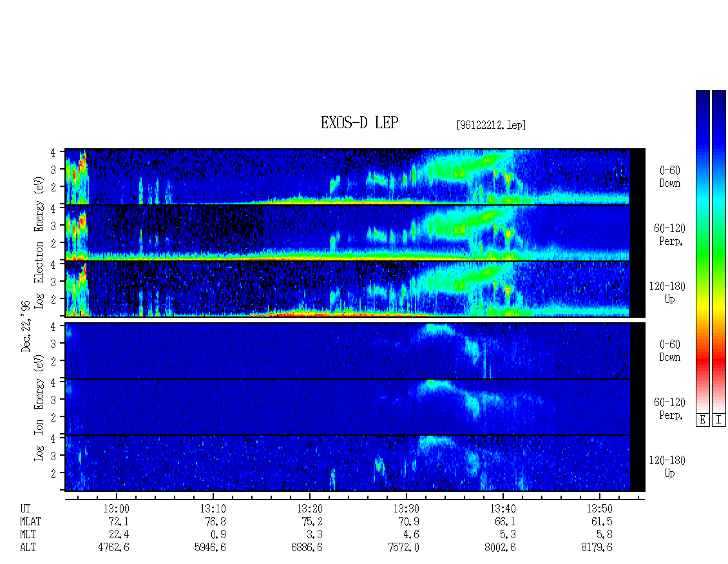This screenshot has height=564, width=728.
Task: Click the 13:40 UT tick label
Action: (x=503, y=509)
